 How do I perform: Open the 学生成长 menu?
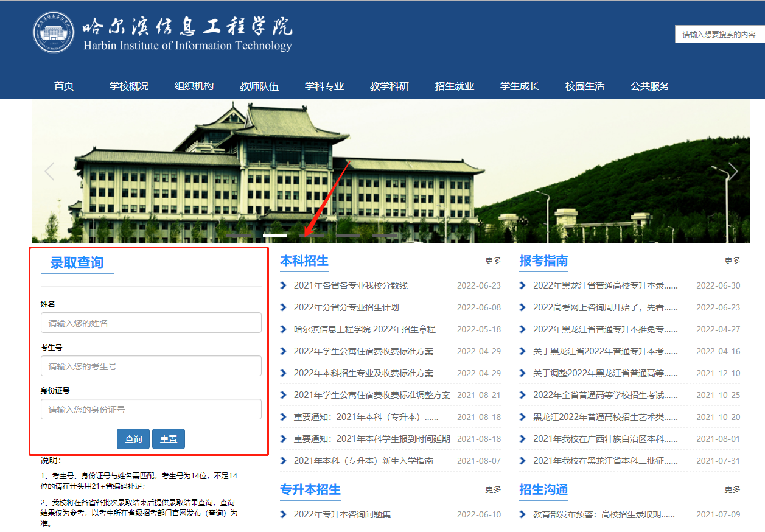[520, 86]
